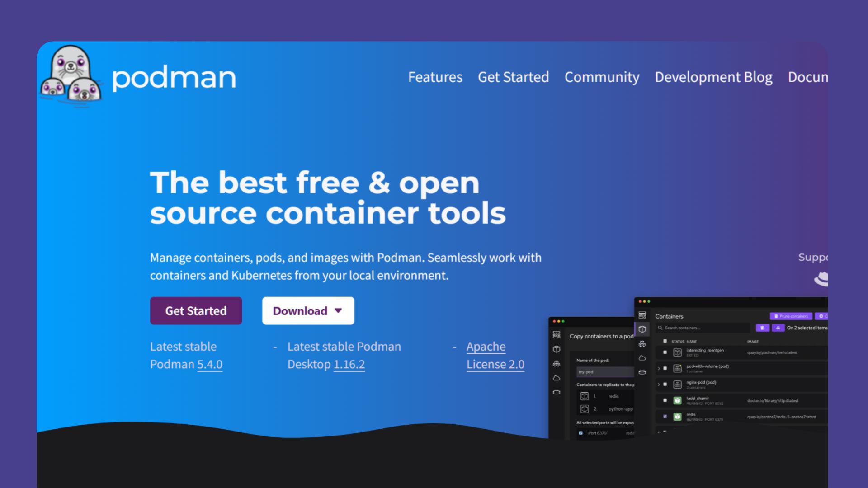This screenshot has height=488, width=868.
Task: Open Dashboard icon atop front window sidebar
Action: tap(642, 315)
